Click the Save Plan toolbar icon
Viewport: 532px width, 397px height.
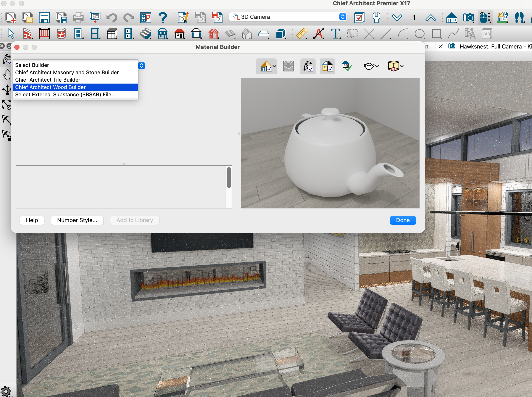point(44,18)
